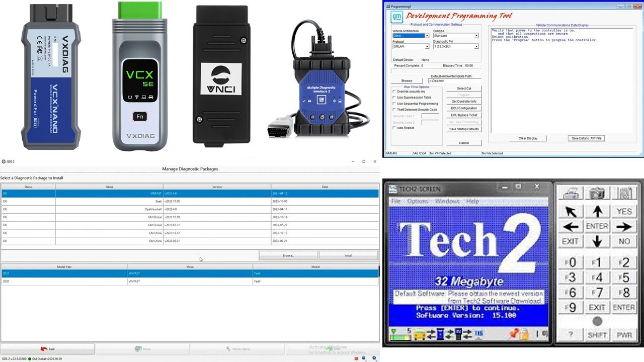Click the Install button in GDS 2

[348, 255]
